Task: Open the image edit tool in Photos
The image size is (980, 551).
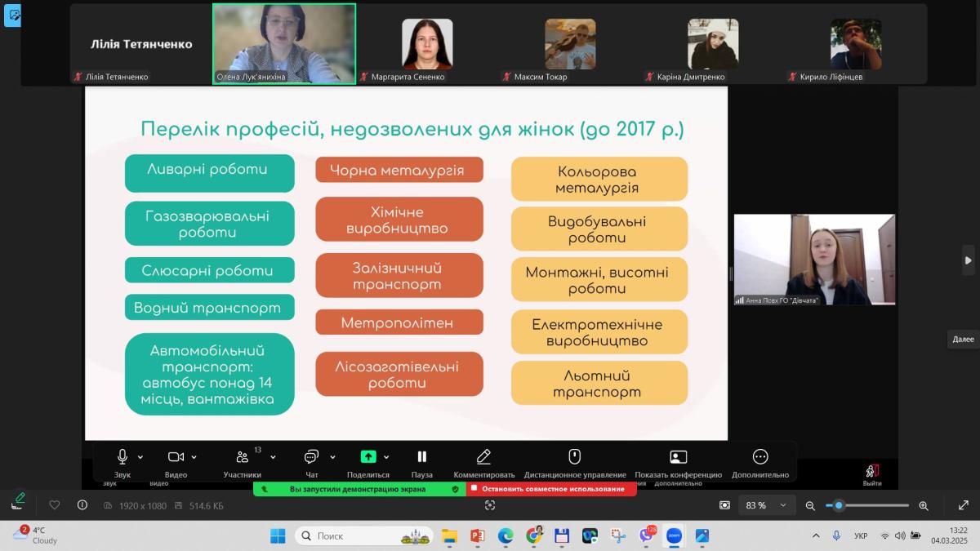Action: point(20,500)
